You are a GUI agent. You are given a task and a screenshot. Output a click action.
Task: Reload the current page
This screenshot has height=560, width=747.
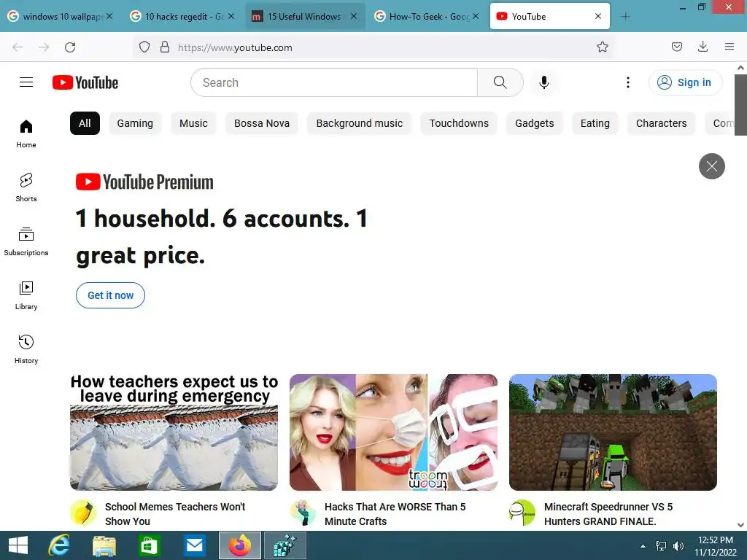point(70,47)
